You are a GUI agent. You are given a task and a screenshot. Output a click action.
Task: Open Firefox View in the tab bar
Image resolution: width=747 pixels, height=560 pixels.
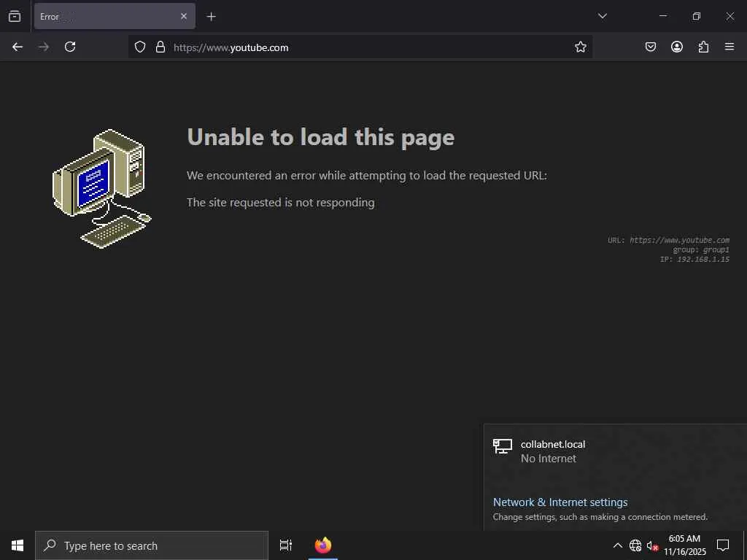(15, 16)
